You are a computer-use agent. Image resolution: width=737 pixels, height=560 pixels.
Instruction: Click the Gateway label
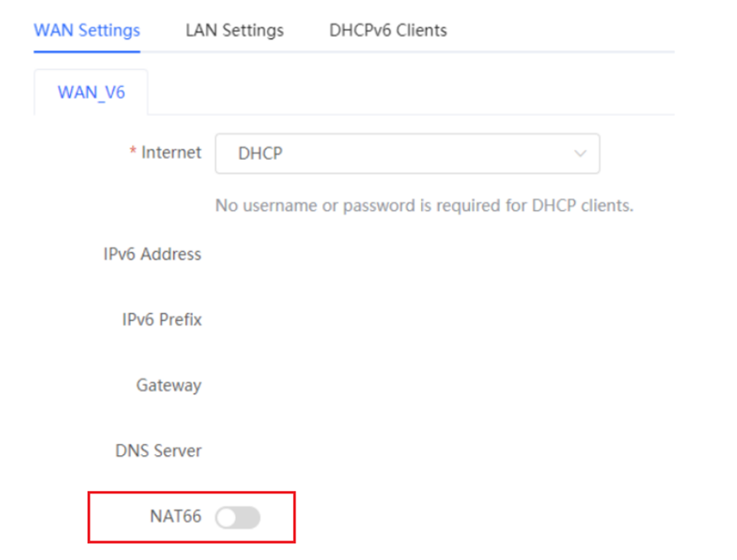pos(169,386)
